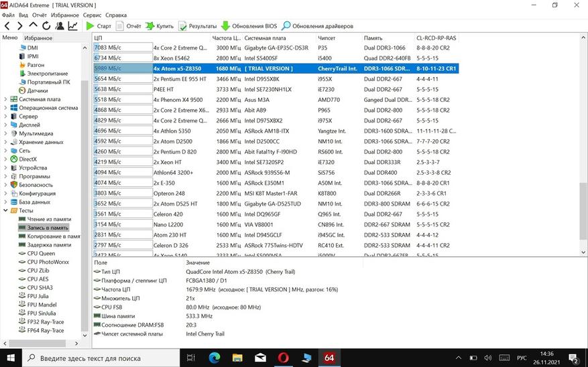This screenshot has width=588, height=367.
Task: Switch to the Избранное sidebar tab
Action: (x=38, y=38)
